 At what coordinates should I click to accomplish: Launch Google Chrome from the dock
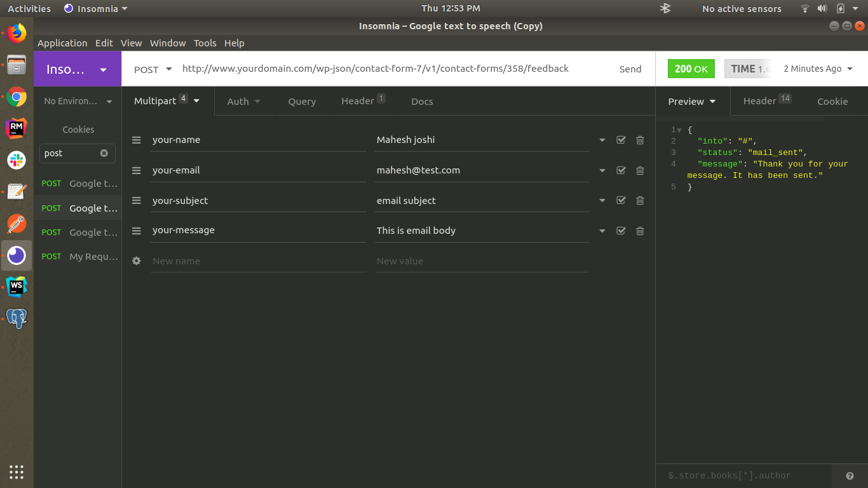coord(17,97)
